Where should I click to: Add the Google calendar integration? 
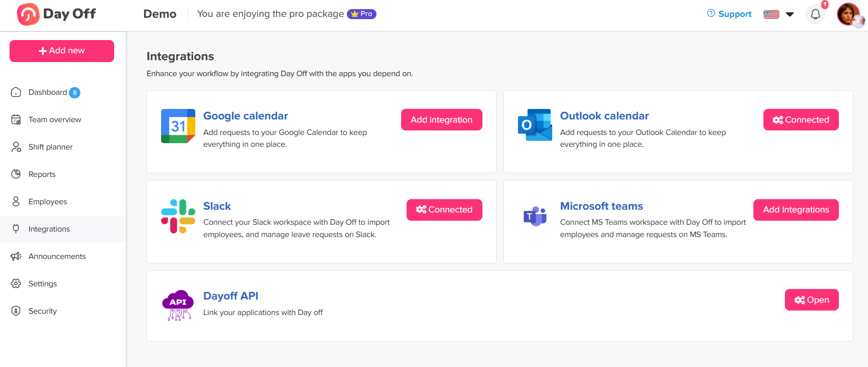441,119
